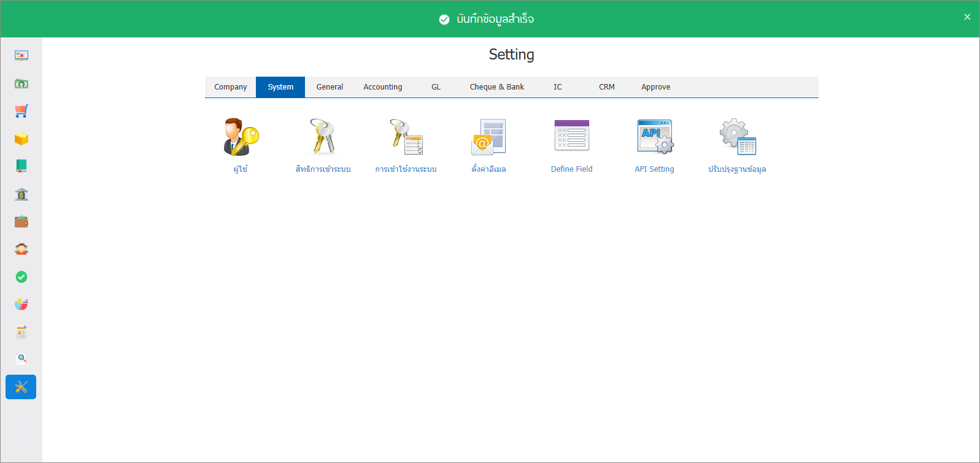Open database update icon (ปรับปรุงฐานข้อมูล)
The width and height of the screenshot is (980, 463).
pos(737,137)
